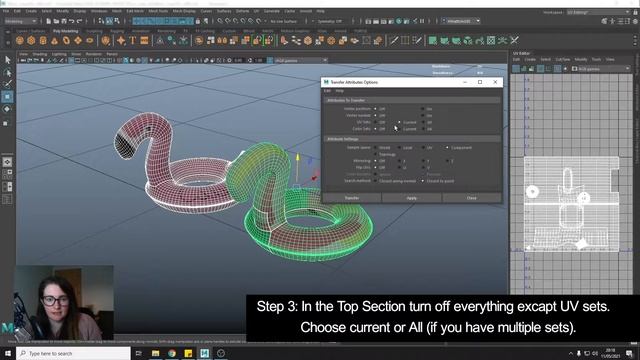Viewport: 640px width, 360px height.
Task: Open the notification center in system tray
Action: (629, 353)
